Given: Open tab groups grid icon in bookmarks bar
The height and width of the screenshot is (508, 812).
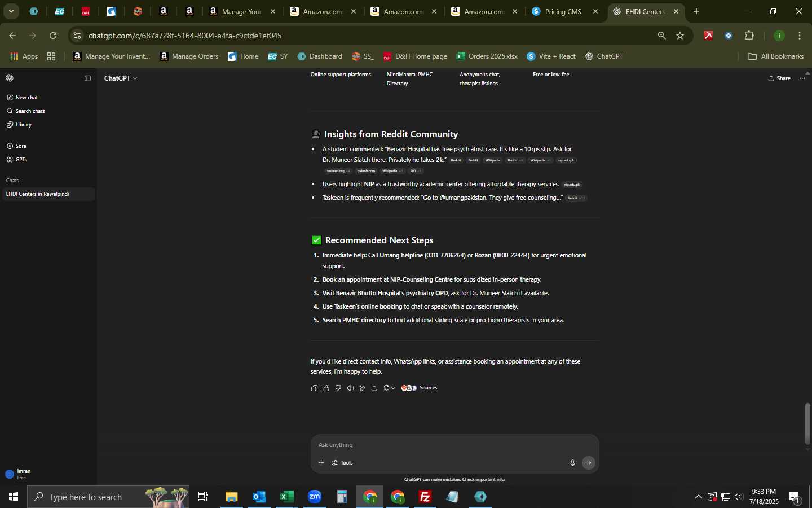Looking at the screenshot, I should [51, 56].
